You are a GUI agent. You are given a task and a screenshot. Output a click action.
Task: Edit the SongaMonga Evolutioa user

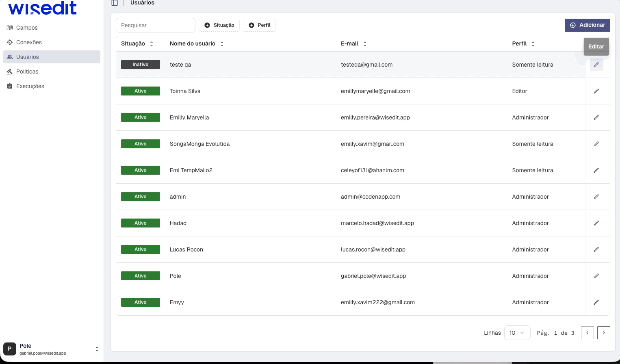(596, 144)
